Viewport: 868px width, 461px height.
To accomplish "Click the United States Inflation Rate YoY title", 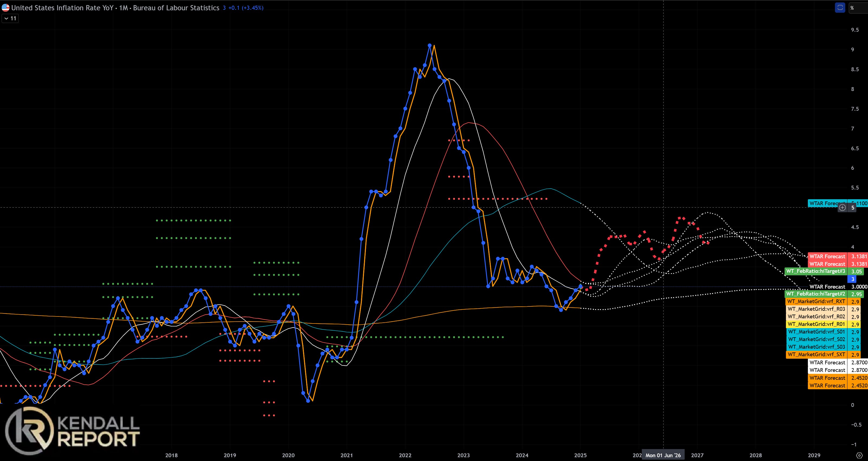I will coord(62,8).
